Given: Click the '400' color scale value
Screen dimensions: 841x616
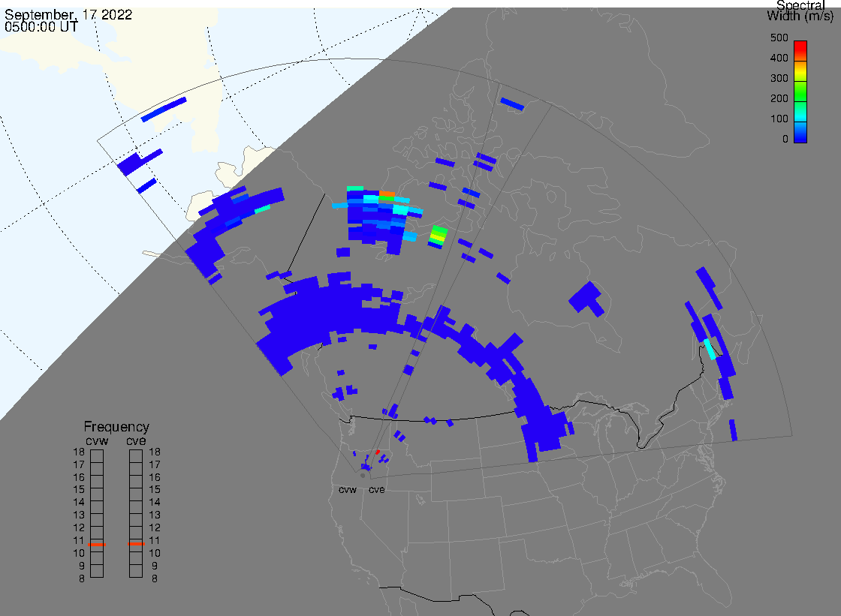Looking at the screenshot, I should click(x=779, y=58).
